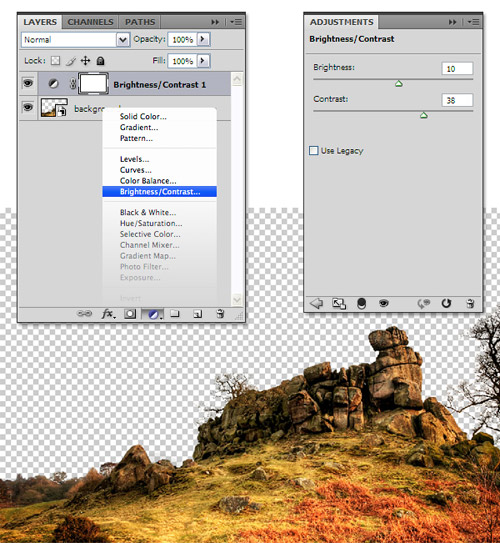
Task: Open Adjustments panel options menu
Action: pos(473,22)
